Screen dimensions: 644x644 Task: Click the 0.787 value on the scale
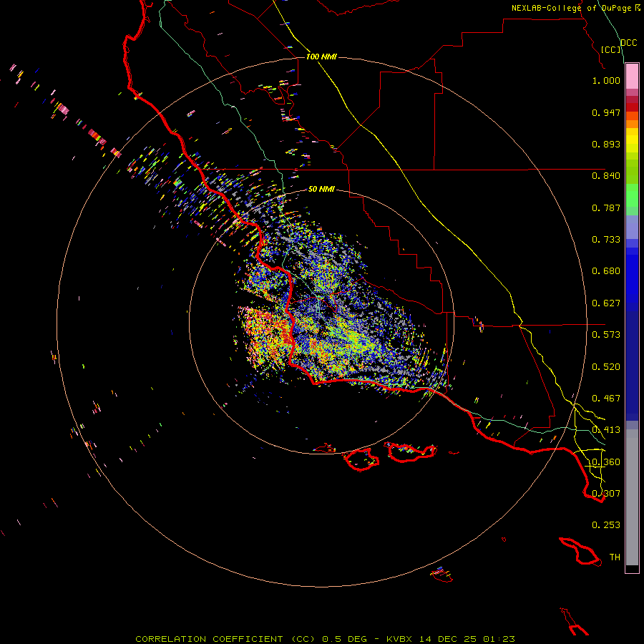point(606,208)
